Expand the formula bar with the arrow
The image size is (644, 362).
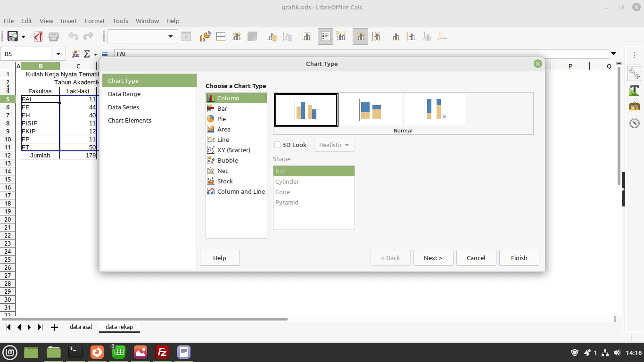pos(613,54)
